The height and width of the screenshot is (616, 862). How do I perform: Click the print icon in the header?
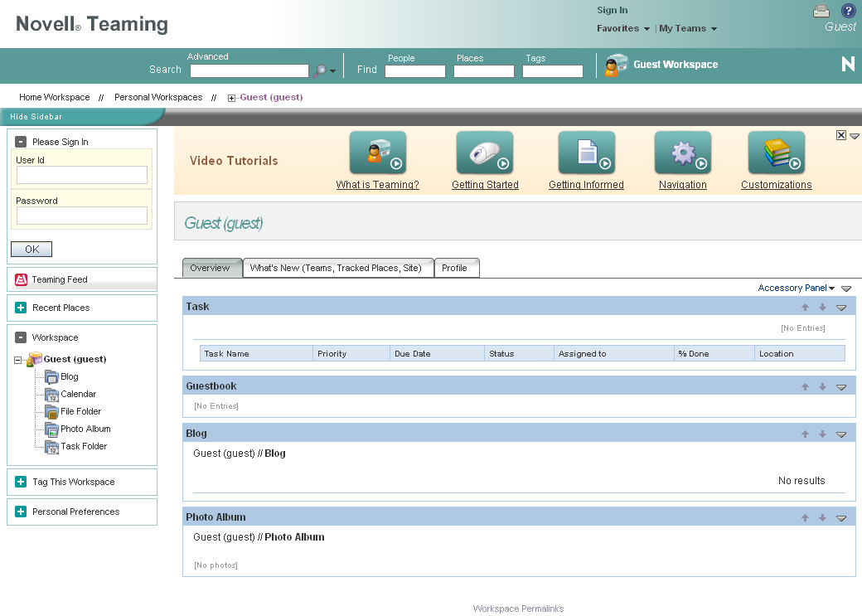(821, 11)
